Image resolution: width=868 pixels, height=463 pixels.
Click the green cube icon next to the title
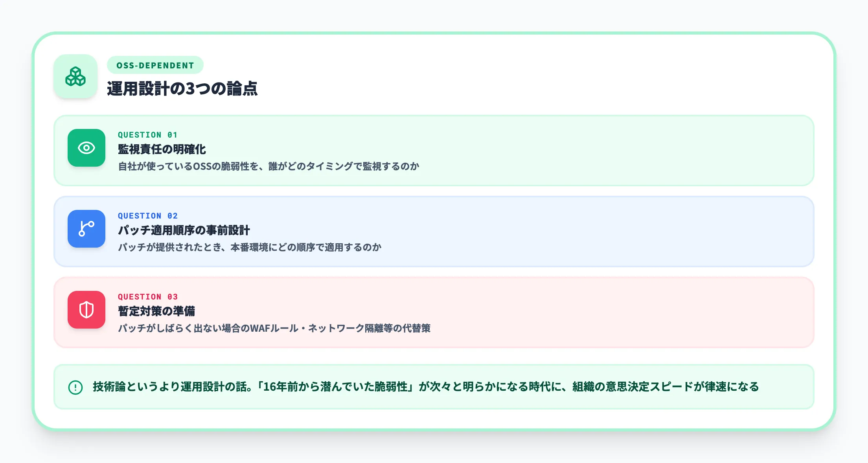tap(75, 77)
